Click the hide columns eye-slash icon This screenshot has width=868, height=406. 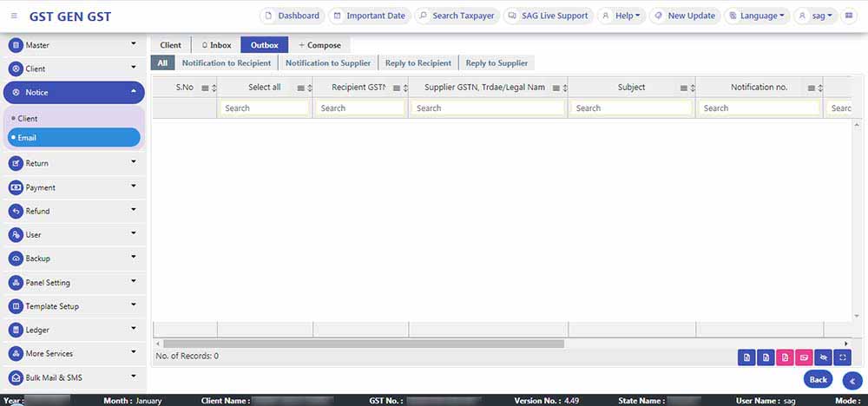pos(823,357)
